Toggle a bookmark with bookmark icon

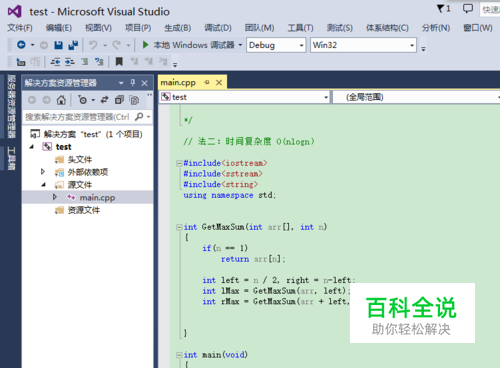click(119, 62)
